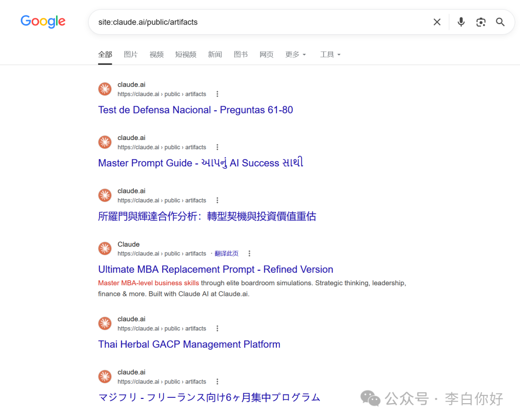Open Ultimate MBA Replacement Prompt result link
Image resolution: width=520 pixels, height=420 pixels.
click(216, 269)
